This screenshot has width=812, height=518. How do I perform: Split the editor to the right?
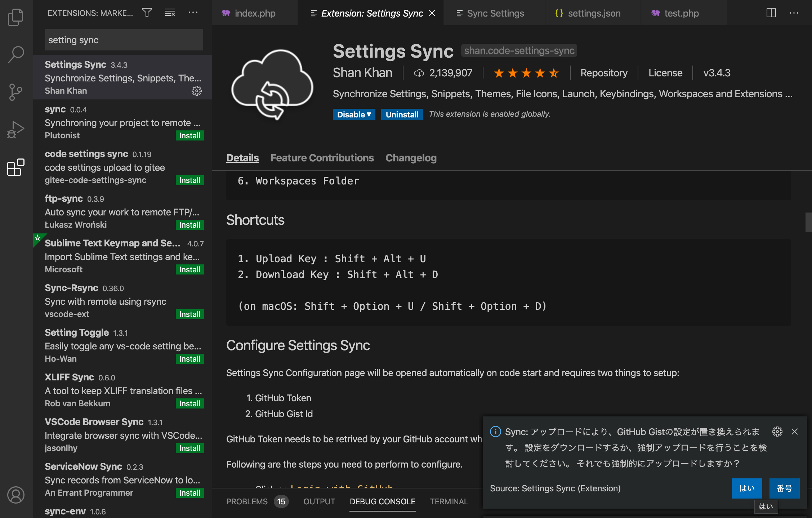tap(771, 13)
